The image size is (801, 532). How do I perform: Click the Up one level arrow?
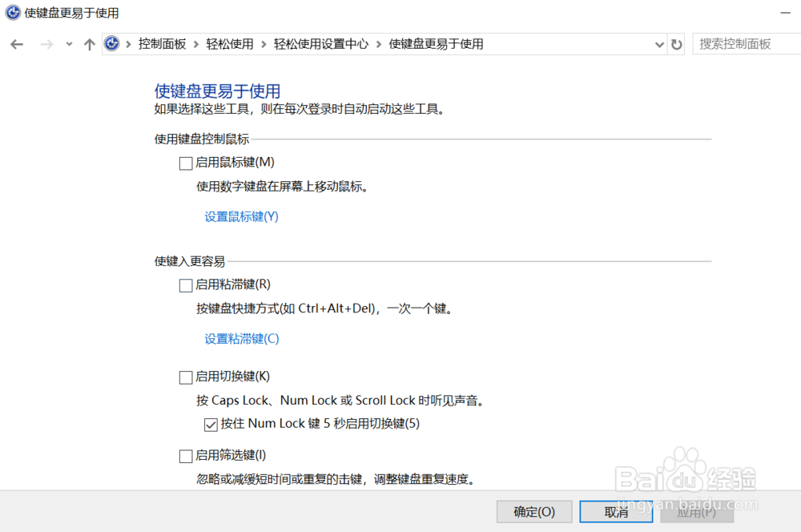89,44
